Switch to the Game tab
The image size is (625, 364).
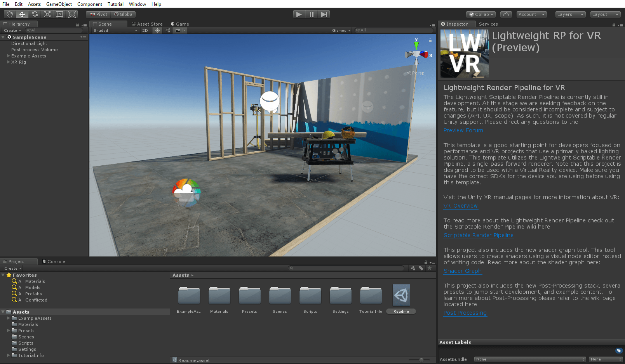(x=180, y=24)
